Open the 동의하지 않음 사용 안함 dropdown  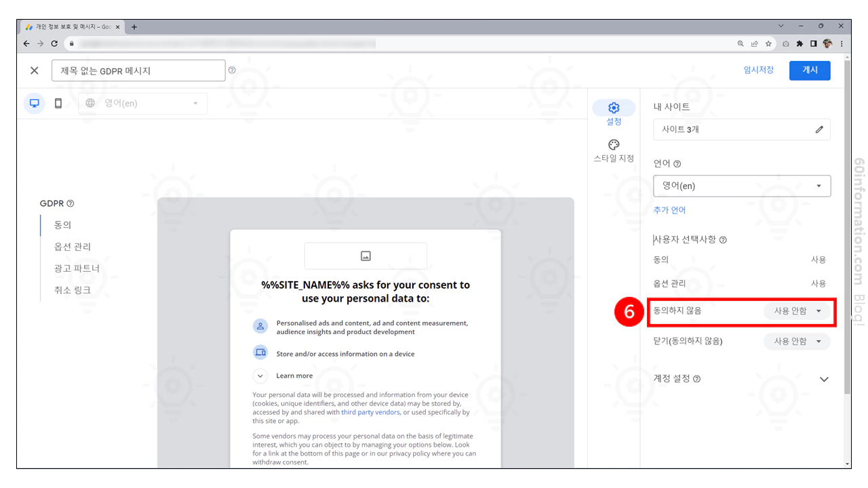click(797, 312)
